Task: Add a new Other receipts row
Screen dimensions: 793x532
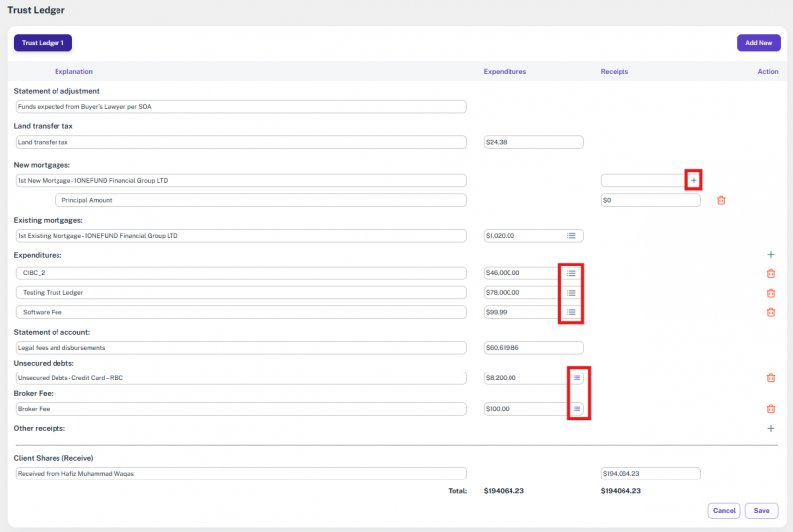Action: (771, 428)
